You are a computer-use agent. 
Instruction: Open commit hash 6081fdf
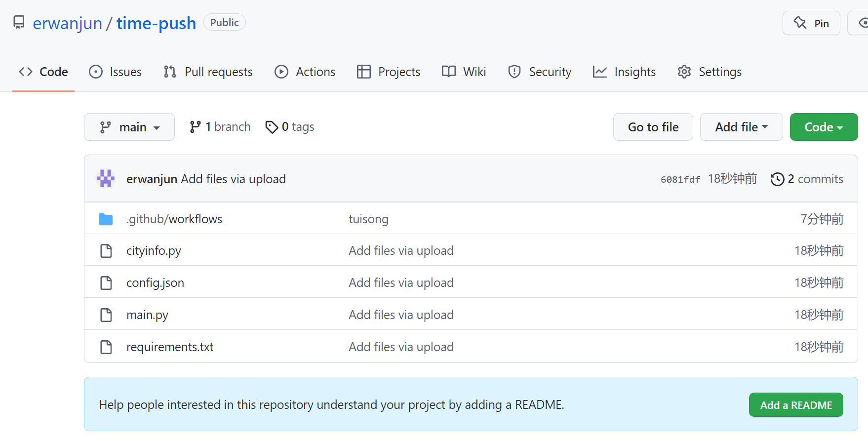pyautogui.click(x=680, y=179)
